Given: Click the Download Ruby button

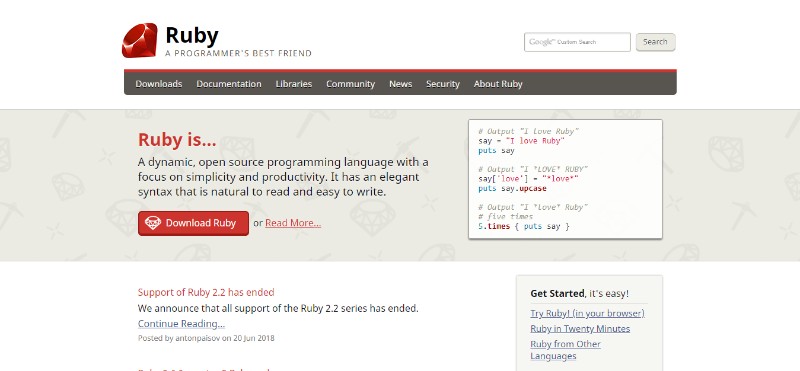Looking at the screenshot, I should pyautogui.click(x=193, y=223).
